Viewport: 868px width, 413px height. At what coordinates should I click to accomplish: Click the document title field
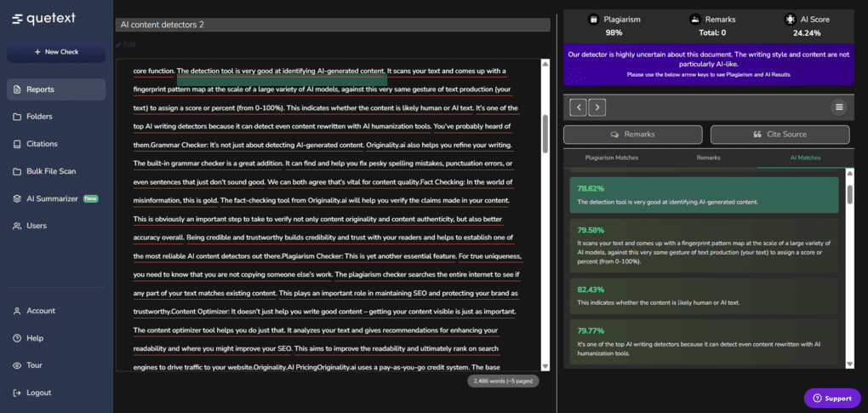click(333, 25)
